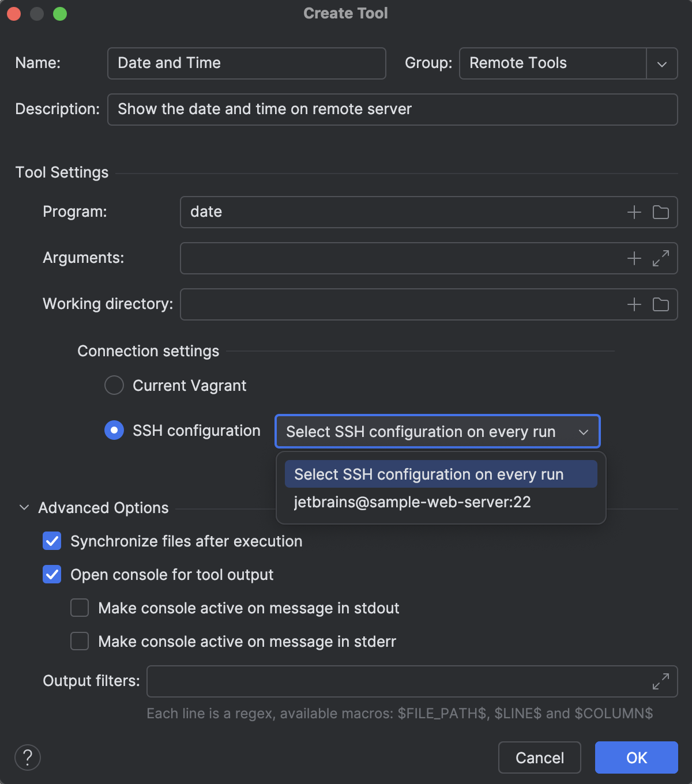Open the help question mark icon
Viewport: 692px width, 784px height.
click(x=27, y=757)
